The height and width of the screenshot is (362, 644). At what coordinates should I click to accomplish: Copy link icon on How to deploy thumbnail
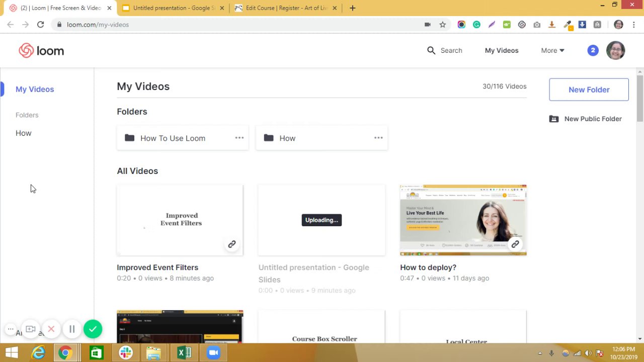point(515,244)
